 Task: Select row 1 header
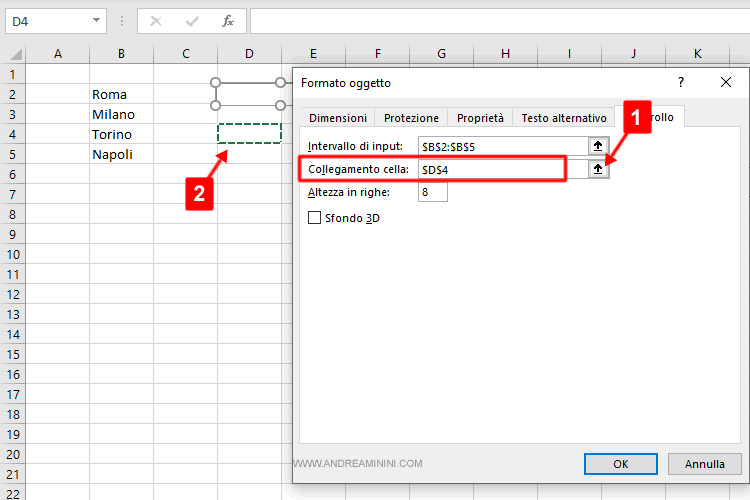click(x=12, y=74)
